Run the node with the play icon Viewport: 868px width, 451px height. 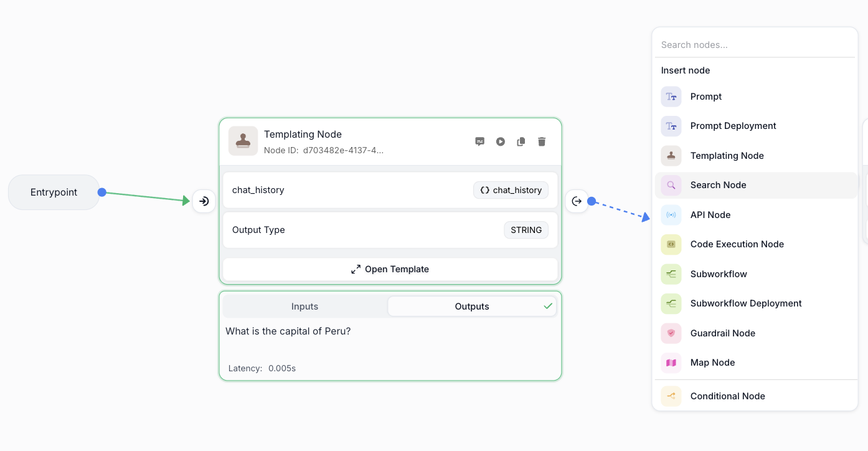pos(501,141)
